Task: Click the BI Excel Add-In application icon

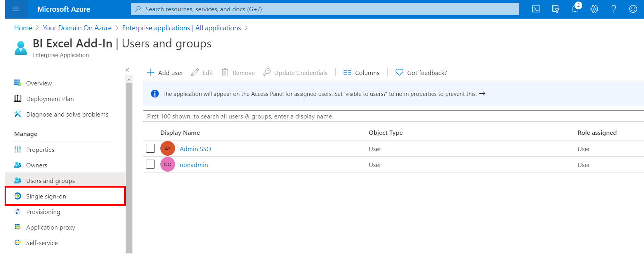Action: coord(21,48)
